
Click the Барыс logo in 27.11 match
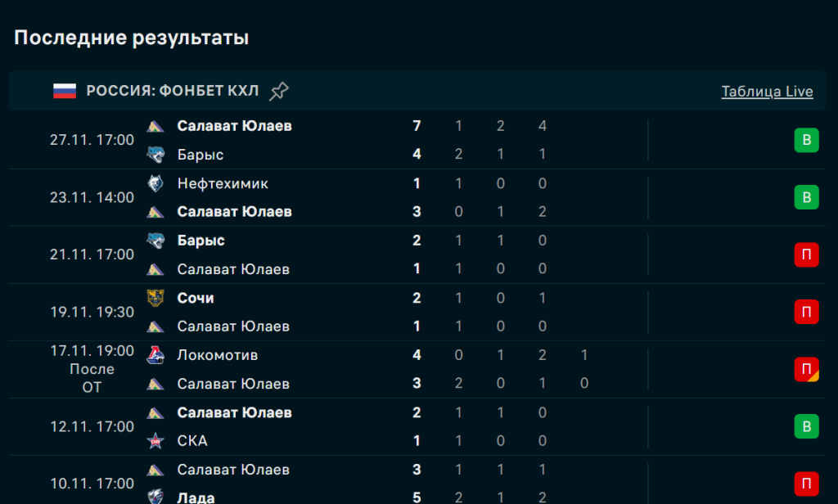click(155, 155)
